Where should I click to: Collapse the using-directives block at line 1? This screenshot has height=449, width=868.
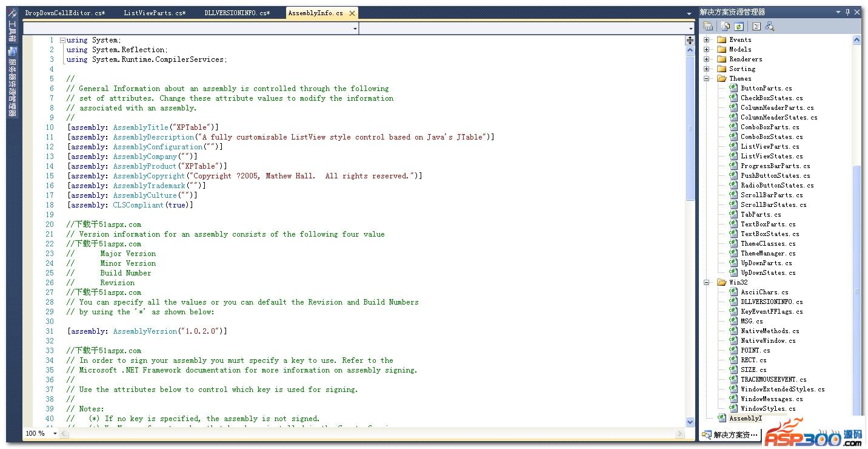[62, 40]
